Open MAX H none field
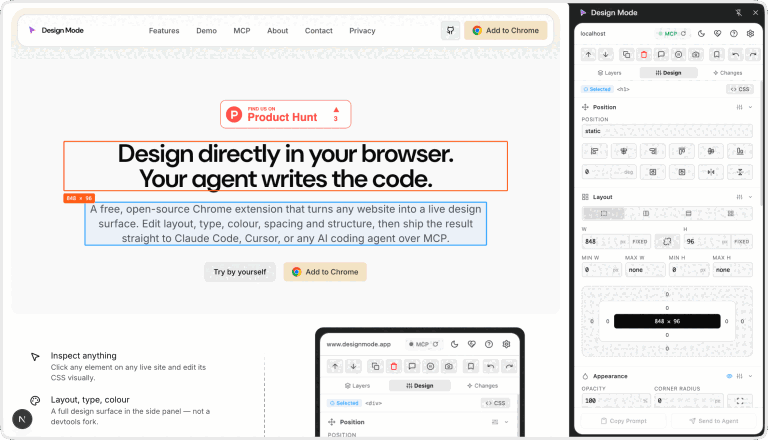768x440 pixels. (732, 270)
